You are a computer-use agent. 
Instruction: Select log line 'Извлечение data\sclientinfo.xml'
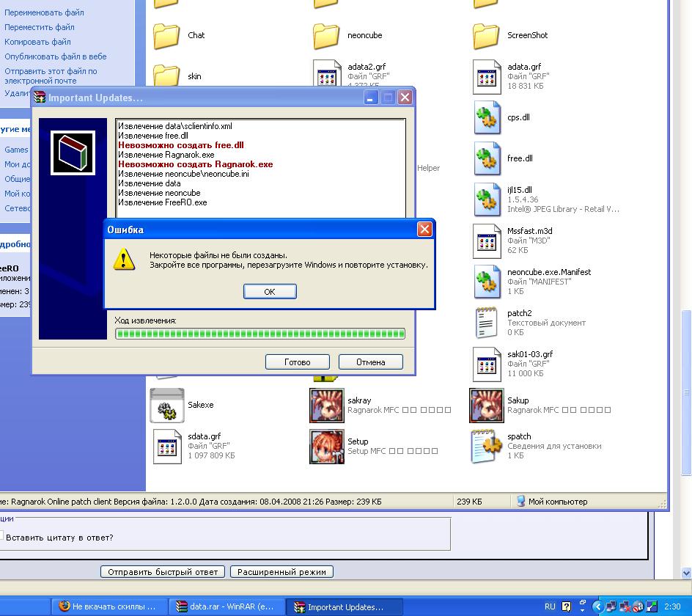pyautogui.click(x=174, y=126)
